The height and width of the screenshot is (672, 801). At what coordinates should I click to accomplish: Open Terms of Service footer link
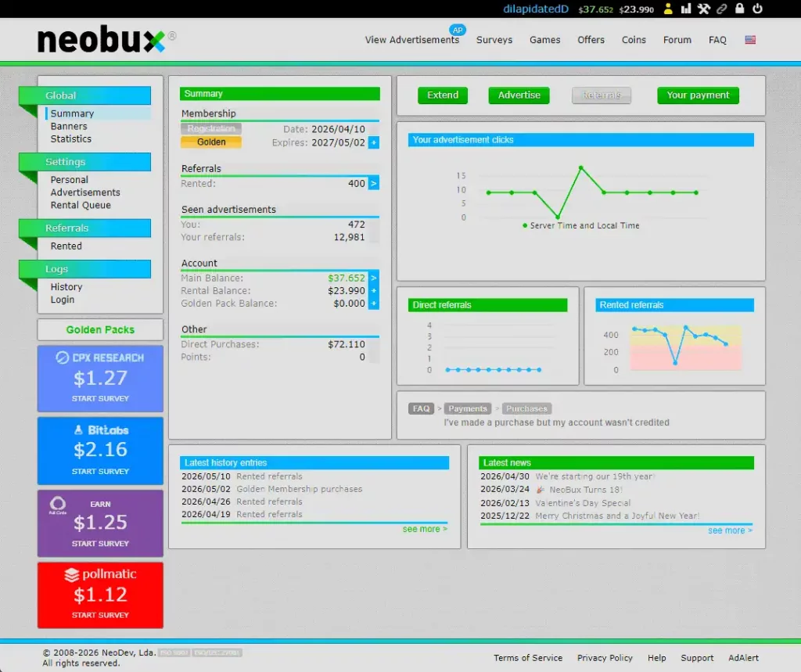coord(528,658)
